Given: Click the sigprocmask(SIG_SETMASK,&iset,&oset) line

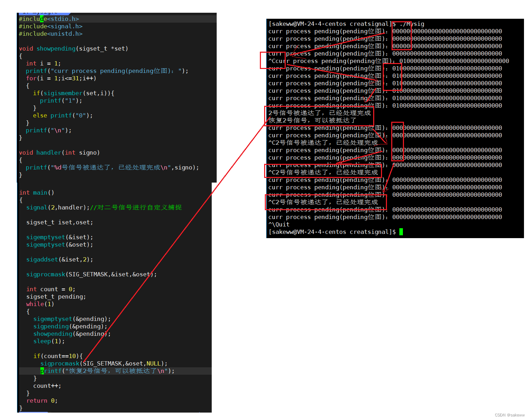Looking at the screenshot, I should point(92,274).
